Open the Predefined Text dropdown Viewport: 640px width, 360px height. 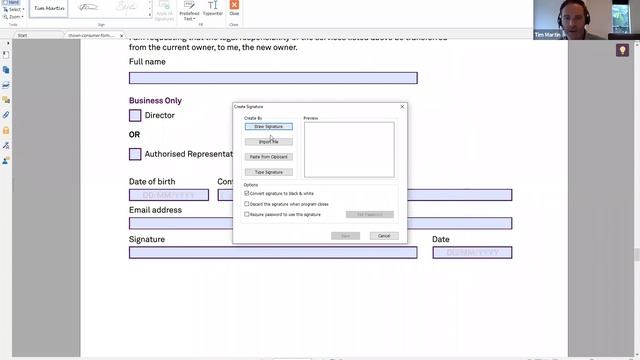coord(189,11)
